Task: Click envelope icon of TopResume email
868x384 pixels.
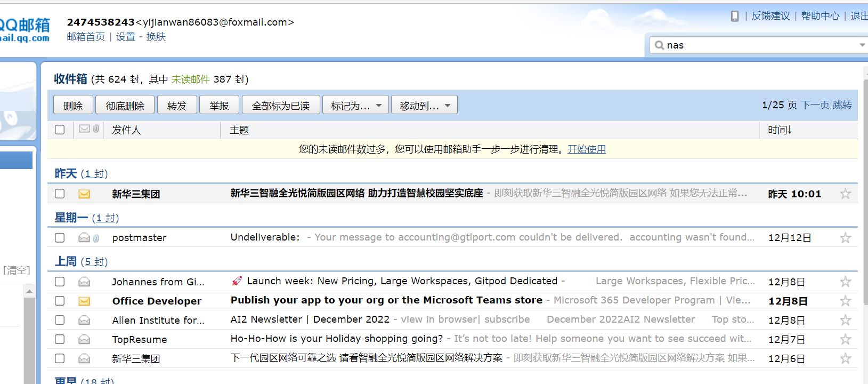Action: [x=84, y=339]
